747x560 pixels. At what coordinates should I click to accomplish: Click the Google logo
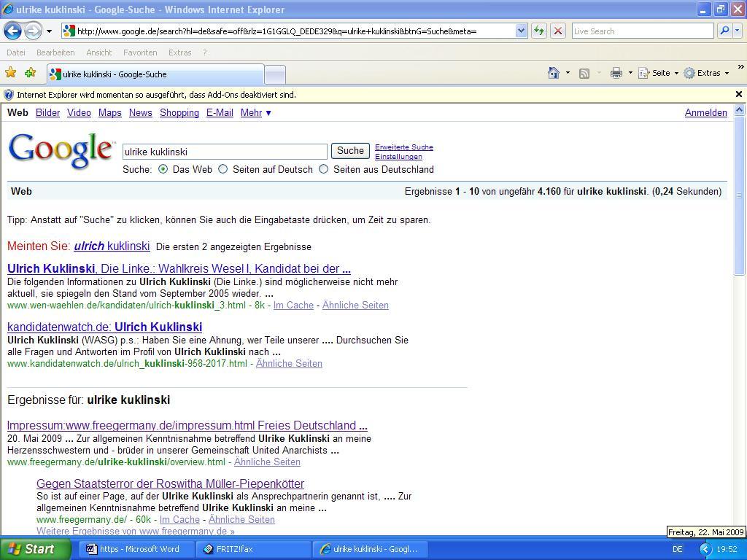[x=61, y=150]
